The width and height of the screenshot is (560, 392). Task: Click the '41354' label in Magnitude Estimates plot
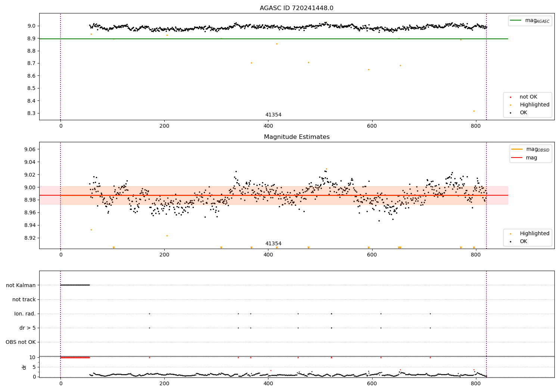[273, 244]
